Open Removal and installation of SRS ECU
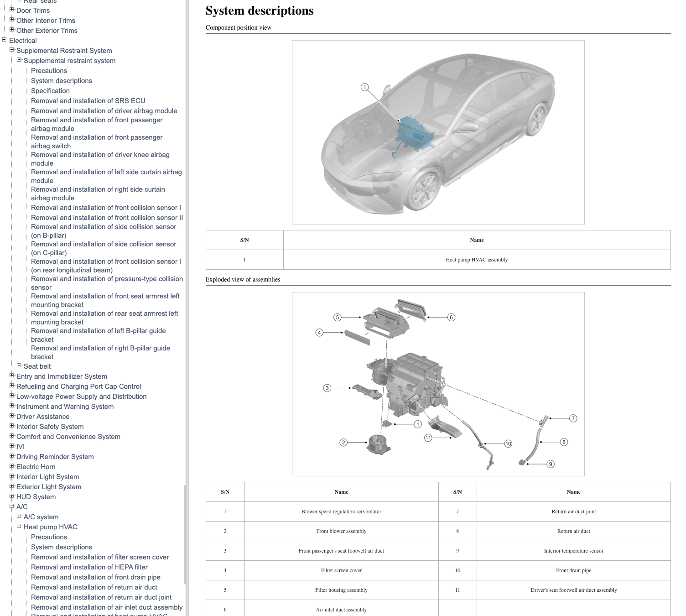The height and width of the screenshot is (616, 686). [x=88, y=101]
